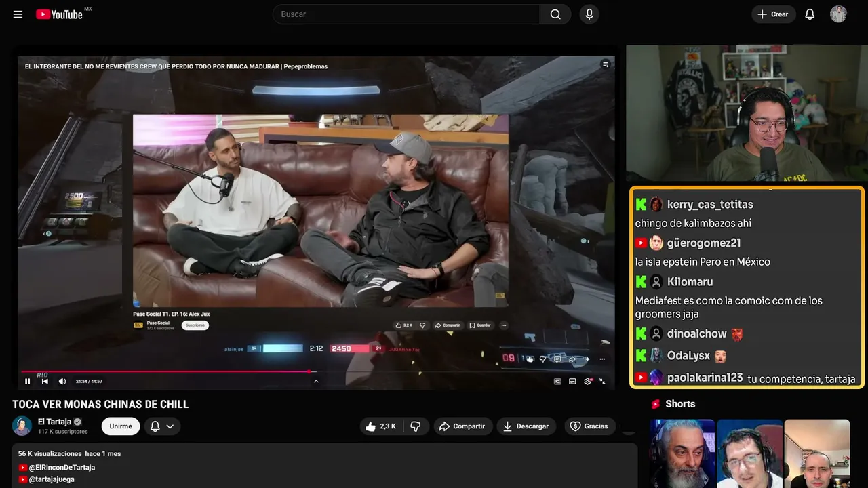Dislike the embedded Pase Social video
Image resolution: width=868 pixels, height=488 pixels.
point(422,325)
